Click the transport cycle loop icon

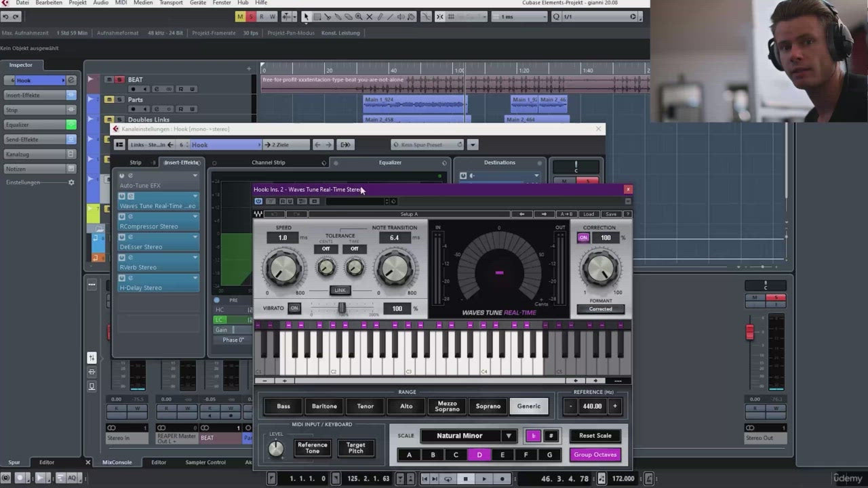[x=448, y=479]
